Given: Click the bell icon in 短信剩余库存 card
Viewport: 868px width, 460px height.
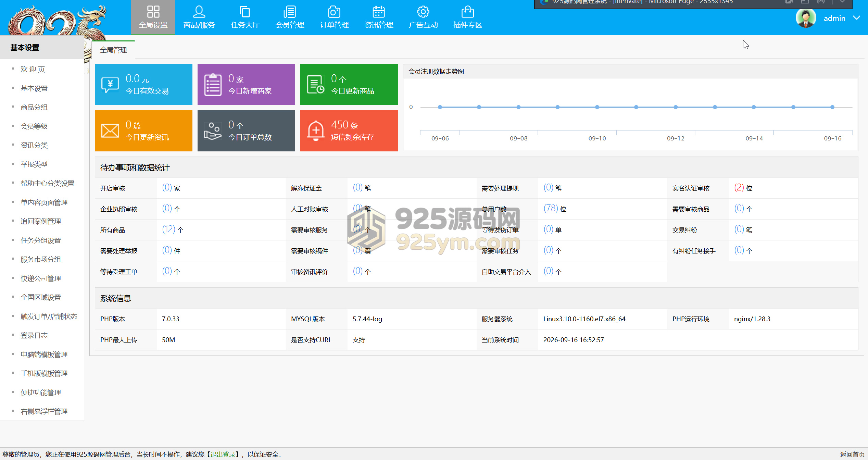Looking at the screenshot, I should [x=316, y=131].
